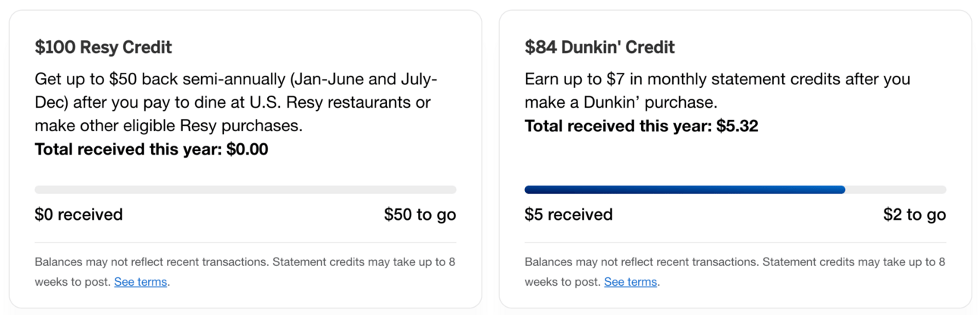Click the unfilled end of Dunkin' progress bar

coord(896,190)
